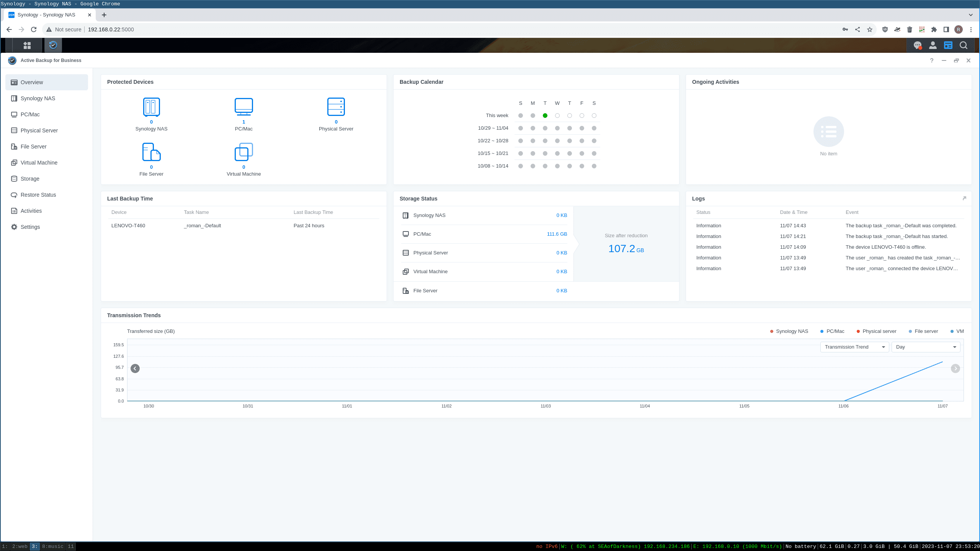Open a new Chrome tab
This screenshot has width=980, height=551.
pos(104,15)
